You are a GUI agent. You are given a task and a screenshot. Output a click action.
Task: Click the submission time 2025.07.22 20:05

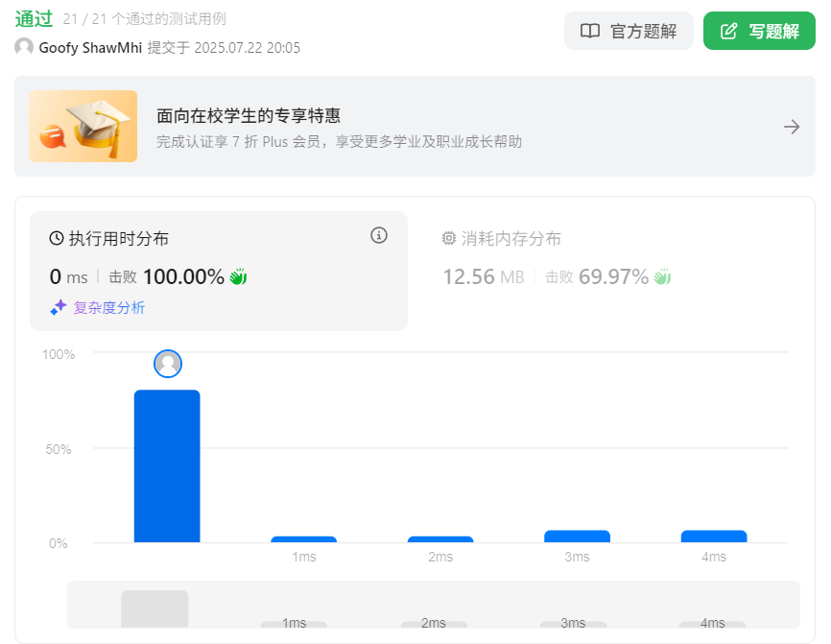247,48
